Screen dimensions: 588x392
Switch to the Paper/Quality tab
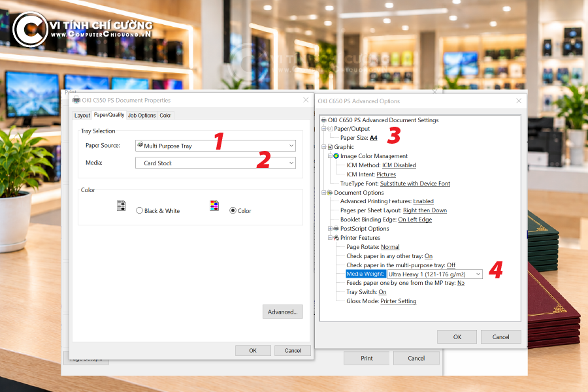coord(109,115)
